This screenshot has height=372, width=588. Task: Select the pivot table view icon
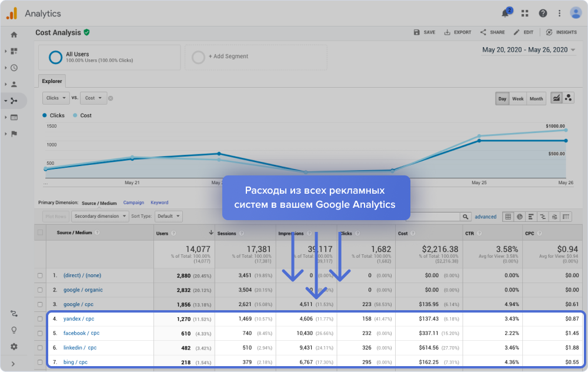click(x=566, y=217)
